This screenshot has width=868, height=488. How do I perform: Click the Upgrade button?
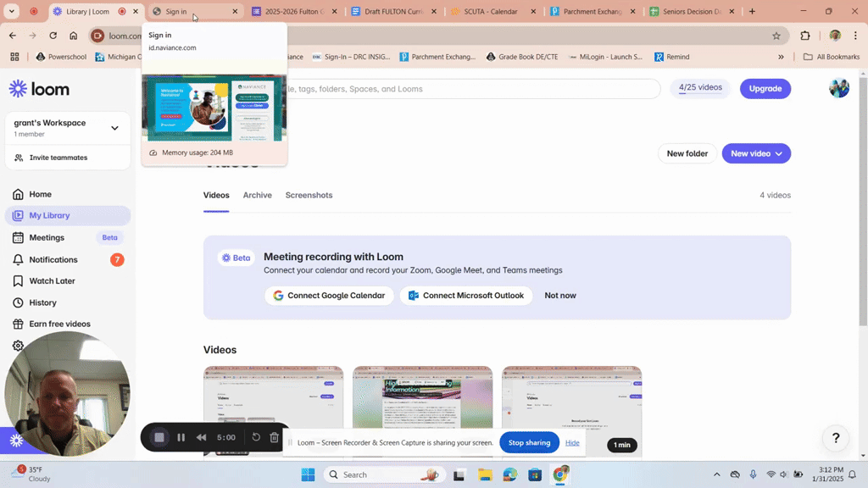[x=765, y=88]
